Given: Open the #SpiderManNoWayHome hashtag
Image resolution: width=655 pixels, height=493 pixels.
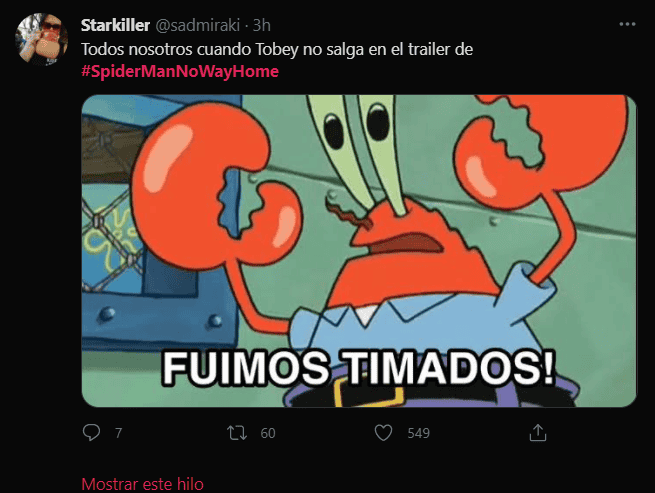Looking at the screenshot, I should coord(180,71).
